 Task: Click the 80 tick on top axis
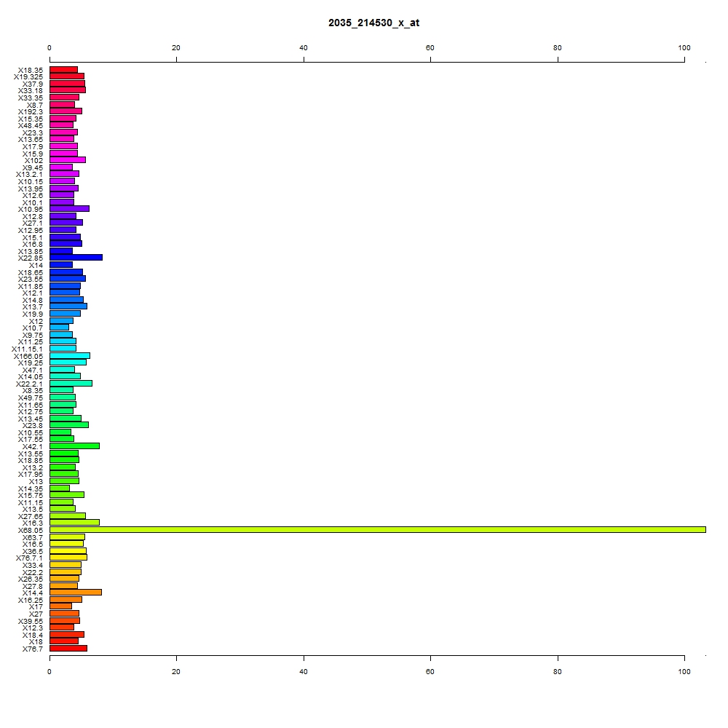558,48
